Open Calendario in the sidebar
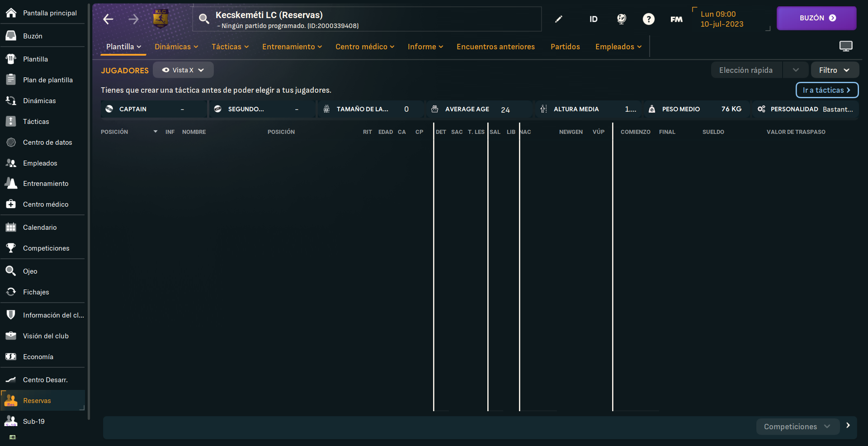 tap(42, 227)
